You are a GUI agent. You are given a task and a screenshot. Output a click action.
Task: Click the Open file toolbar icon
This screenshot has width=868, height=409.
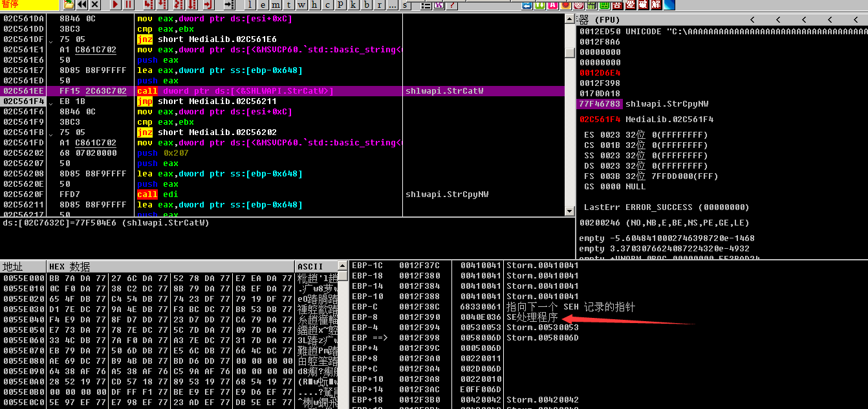click(x=69, y=5)
